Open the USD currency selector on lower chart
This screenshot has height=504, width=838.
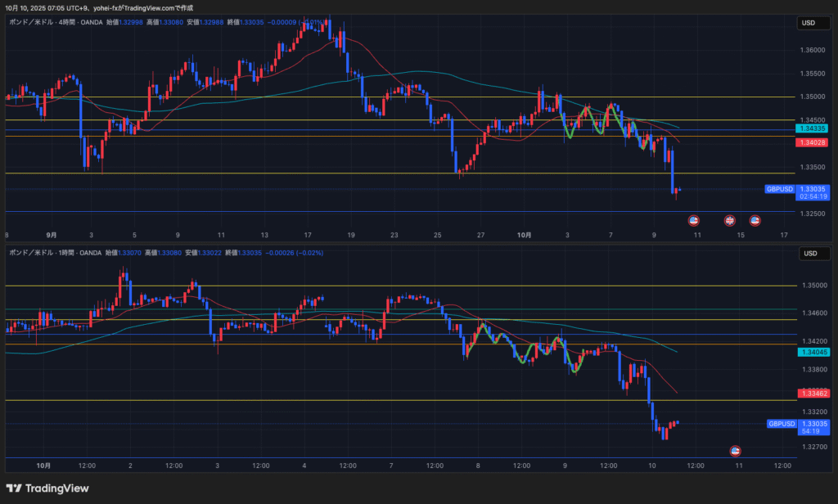tap(809, 254)
